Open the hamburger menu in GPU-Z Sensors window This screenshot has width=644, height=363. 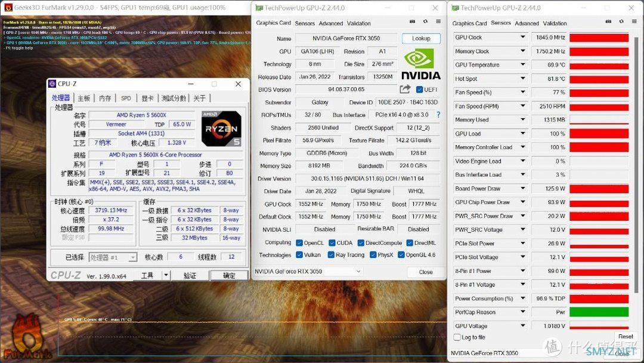(634, 21)
